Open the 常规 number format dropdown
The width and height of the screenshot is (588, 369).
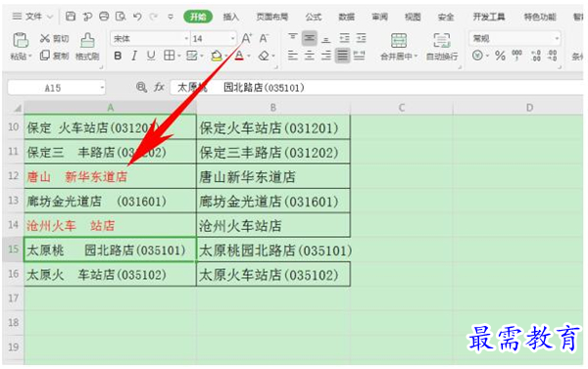click(x=557, y=38)
